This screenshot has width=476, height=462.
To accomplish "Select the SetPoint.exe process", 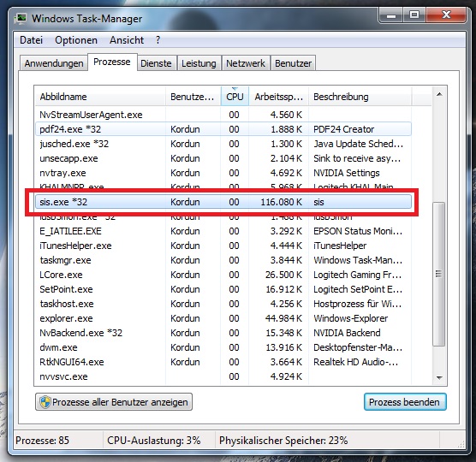I will (223, 289).
